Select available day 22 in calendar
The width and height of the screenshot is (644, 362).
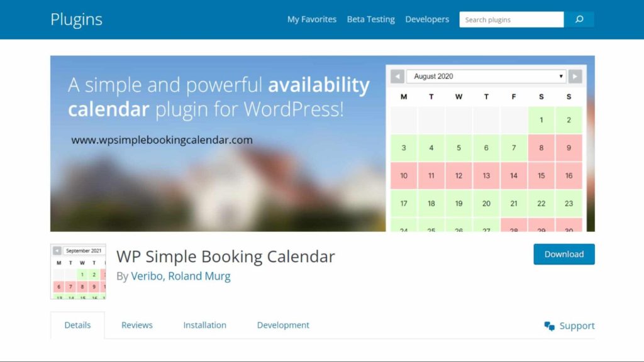tap(541, 204)
